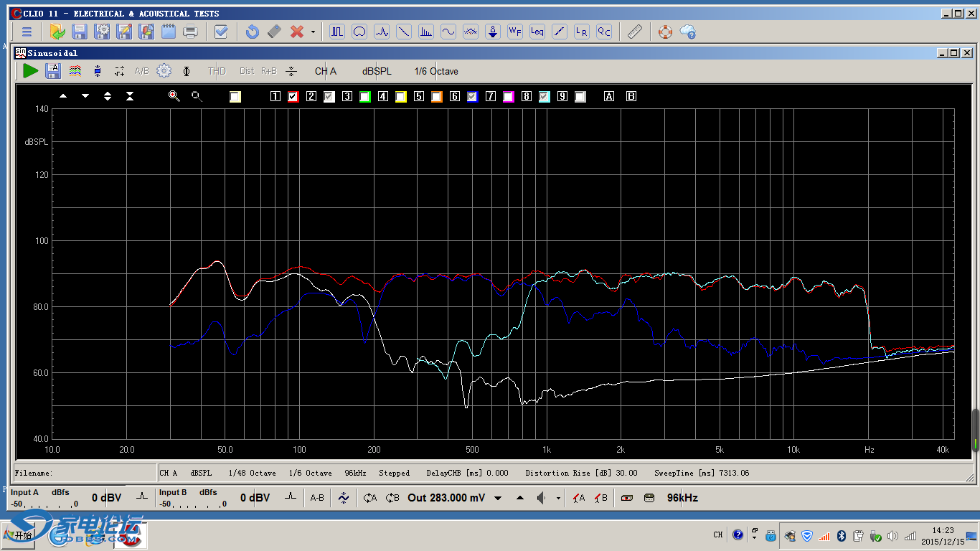Expand dropdown next to red X icon
Viewport: 980px width, 551px height.
click(x=313, y=32)
